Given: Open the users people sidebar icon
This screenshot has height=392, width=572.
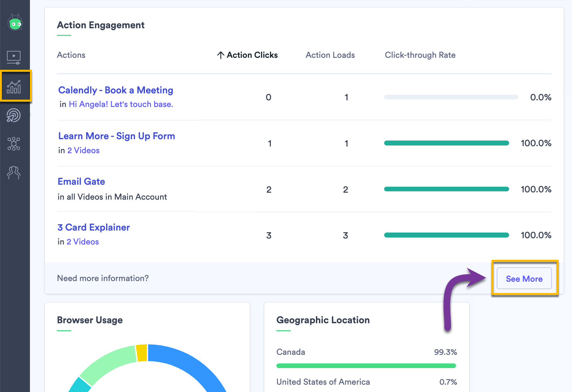Looking at the screenshot, I should click(x=14, y=173).
